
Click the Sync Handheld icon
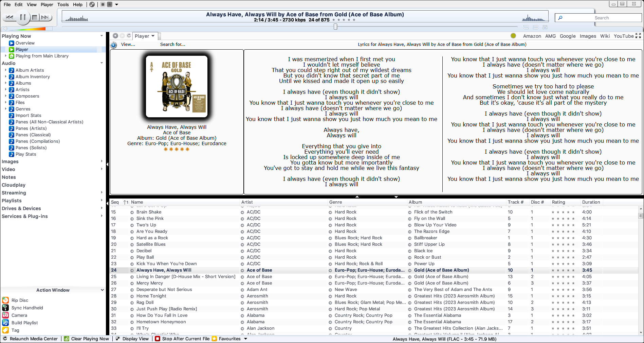5,308
